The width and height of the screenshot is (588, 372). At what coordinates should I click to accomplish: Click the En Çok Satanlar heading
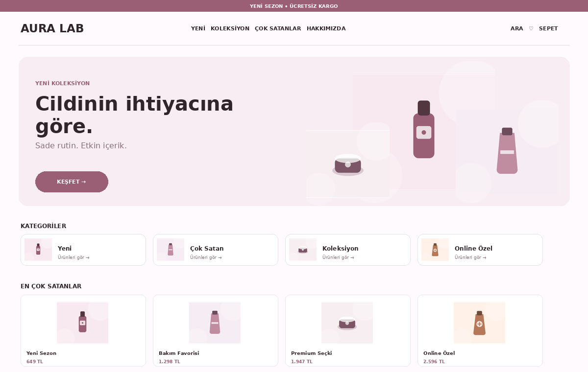51,286
